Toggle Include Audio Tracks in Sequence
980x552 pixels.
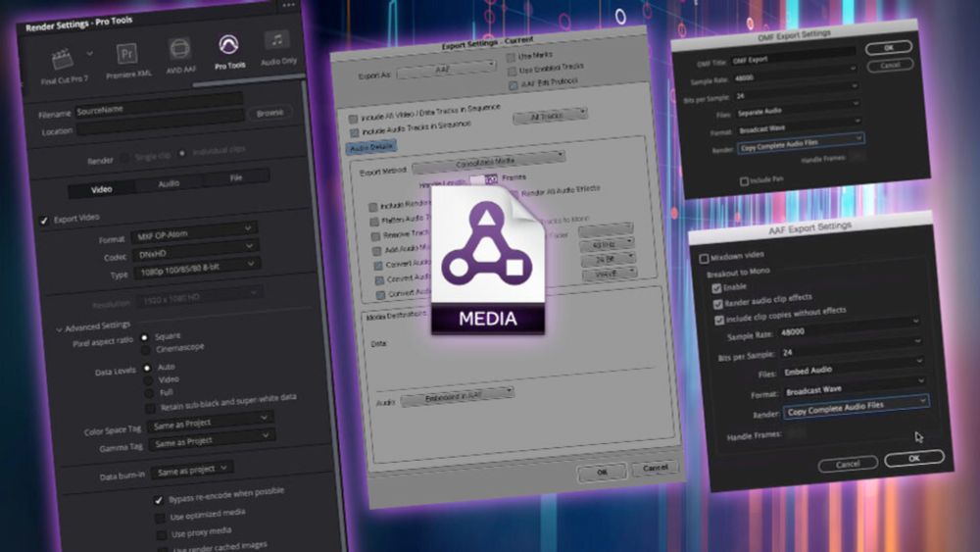355,132
